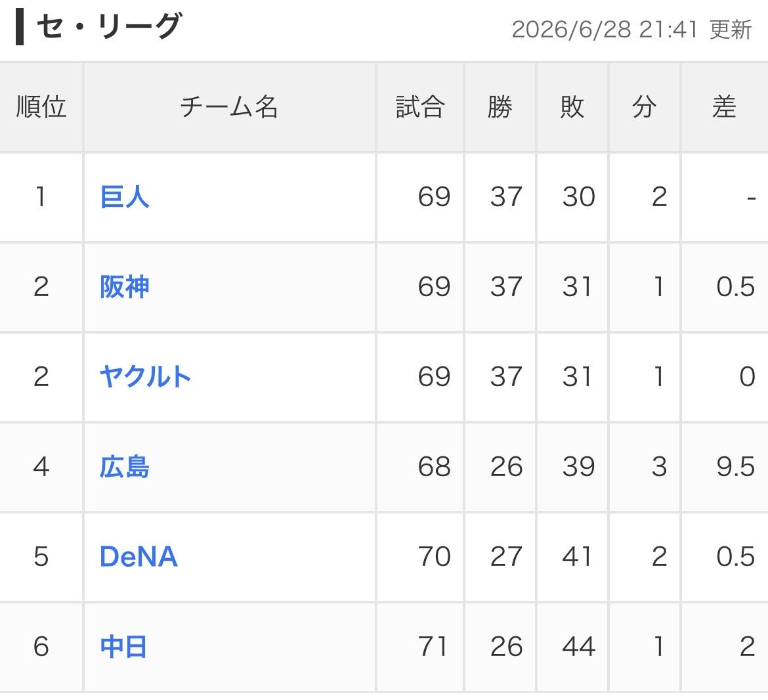
Task: Click the 2026/6/28 21:41 更新 timestamp
Action: click(631, 30)
